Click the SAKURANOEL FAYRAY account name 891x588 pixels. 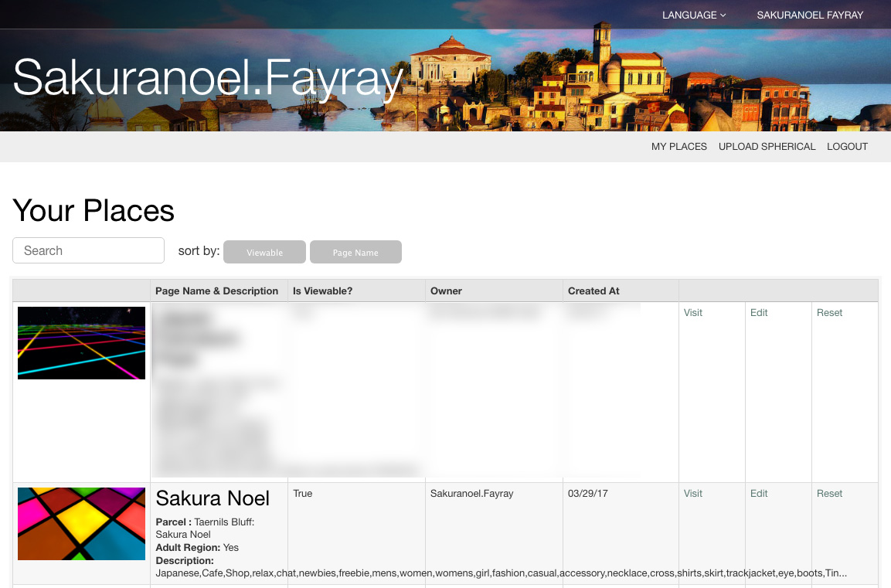pos(810,15)
